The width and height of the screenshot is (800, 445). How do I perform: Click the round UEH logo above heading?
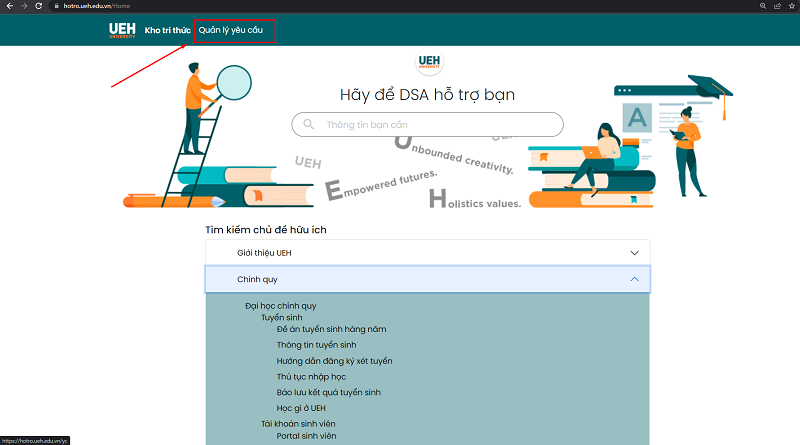pos(429,62)
